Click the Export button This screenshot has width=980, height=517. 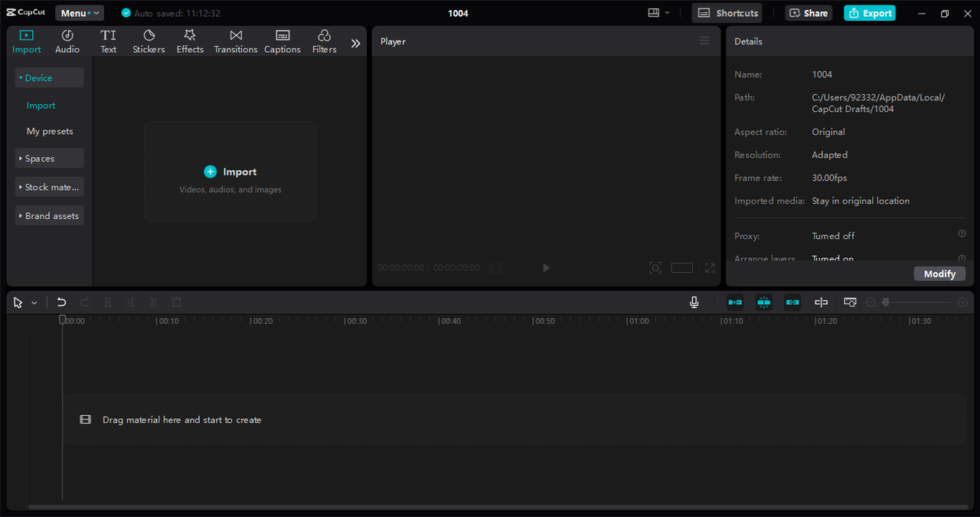pyautogui.click(x=870, y=13)
